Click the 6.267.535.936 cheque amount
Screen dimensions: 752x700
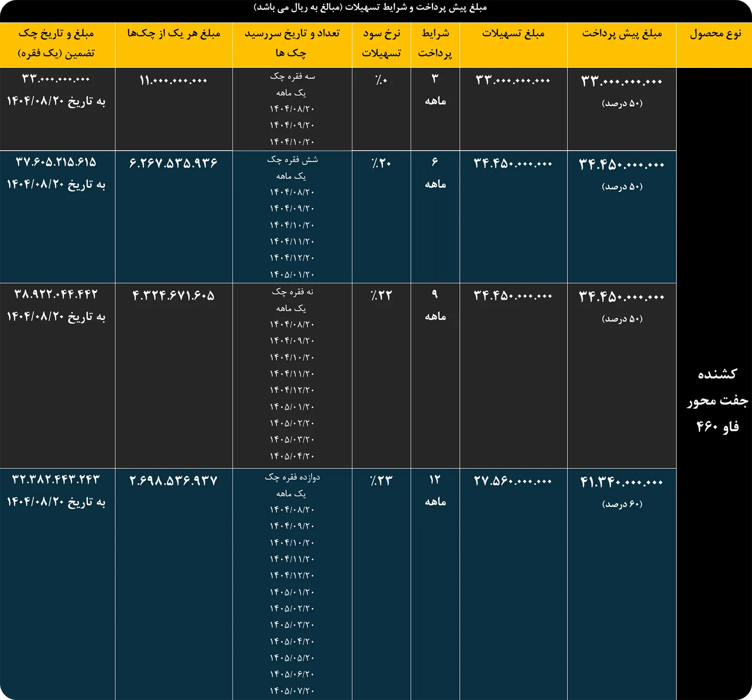(x=173, y=163)
